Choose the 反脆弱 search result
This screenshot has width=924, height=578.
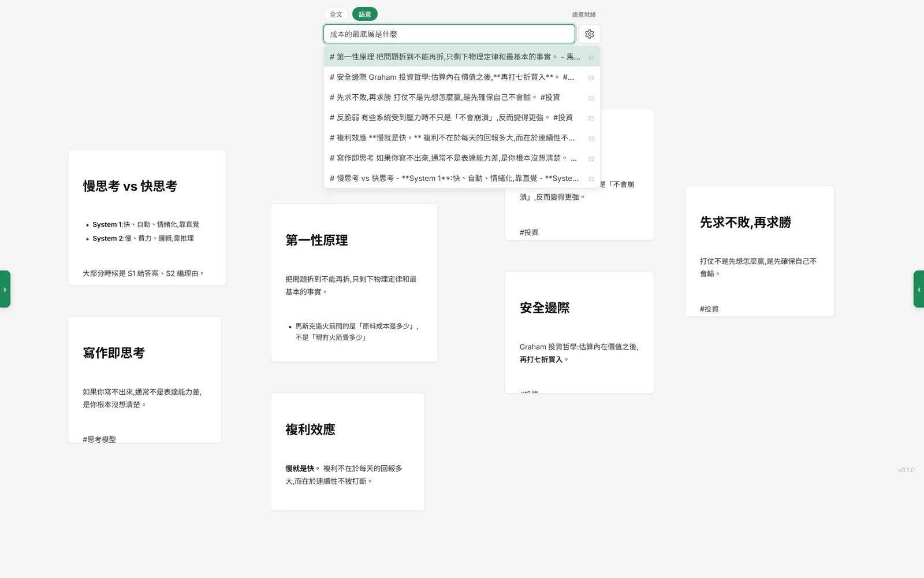click(x=462, y=117)
